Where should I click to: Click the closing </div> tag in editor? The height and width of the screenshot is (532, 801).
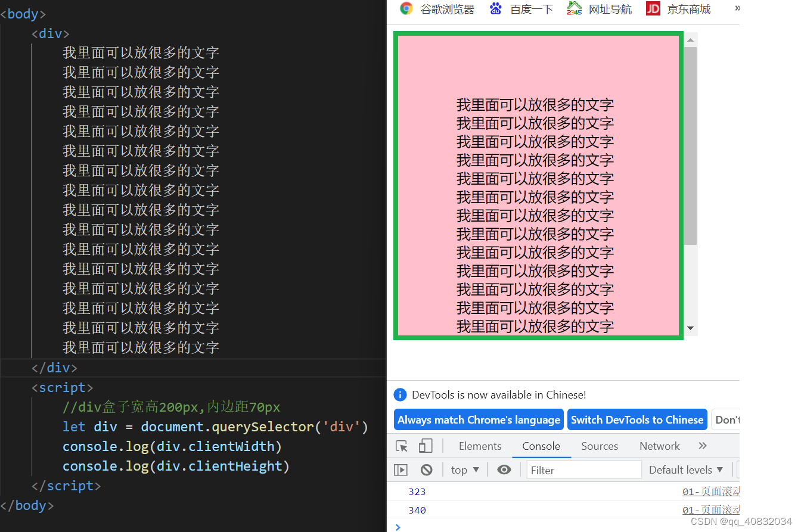[54, 368]
